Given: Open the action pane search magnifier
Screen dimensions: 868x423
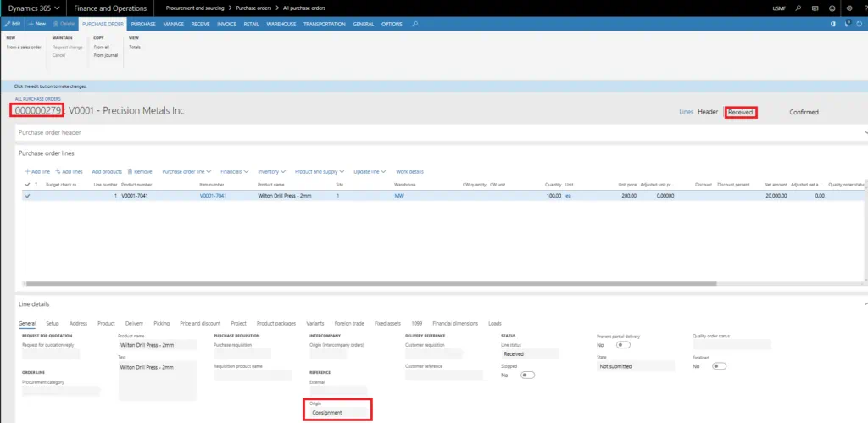Looking at the screenshot, I should (x=415, y=25).
